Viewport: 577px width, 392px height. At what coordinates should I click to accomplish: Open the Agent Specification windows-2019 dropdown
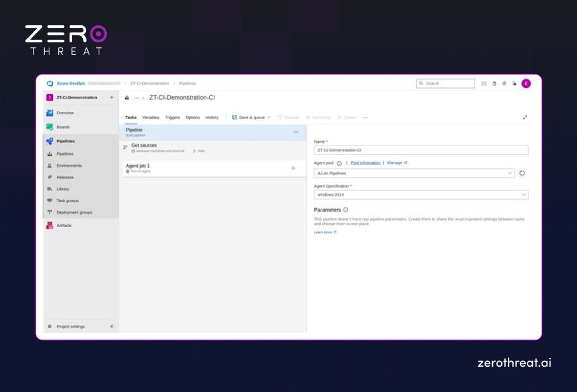[x=421, y=195]
